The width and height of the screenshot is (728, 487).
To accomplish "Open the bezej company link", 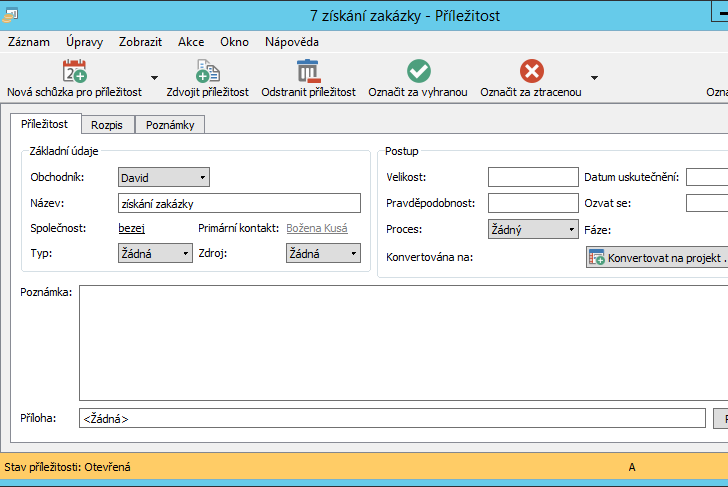I will tap(131, 228).
